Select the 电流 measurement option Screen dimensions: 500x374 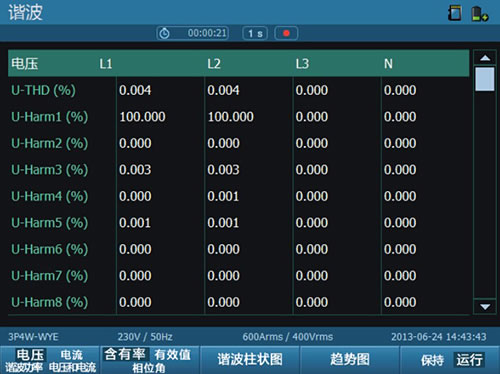coord(72,355)
